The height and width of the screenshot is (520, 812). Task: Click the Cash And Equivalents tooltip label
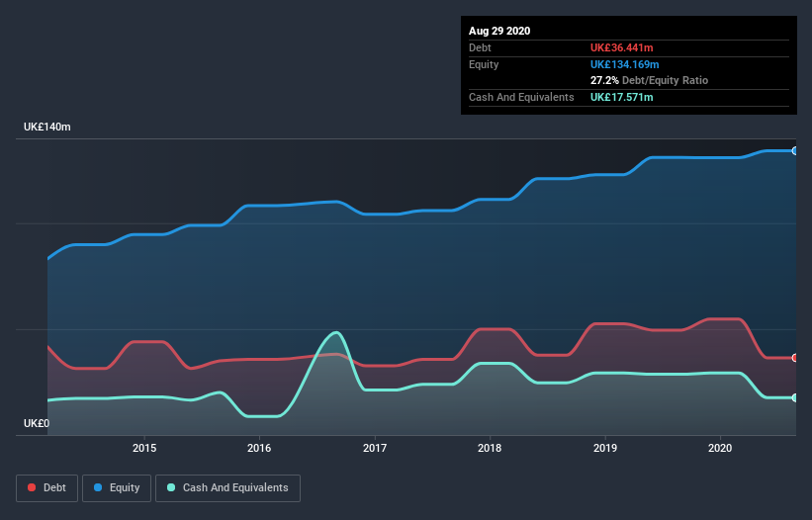point(521,97)
